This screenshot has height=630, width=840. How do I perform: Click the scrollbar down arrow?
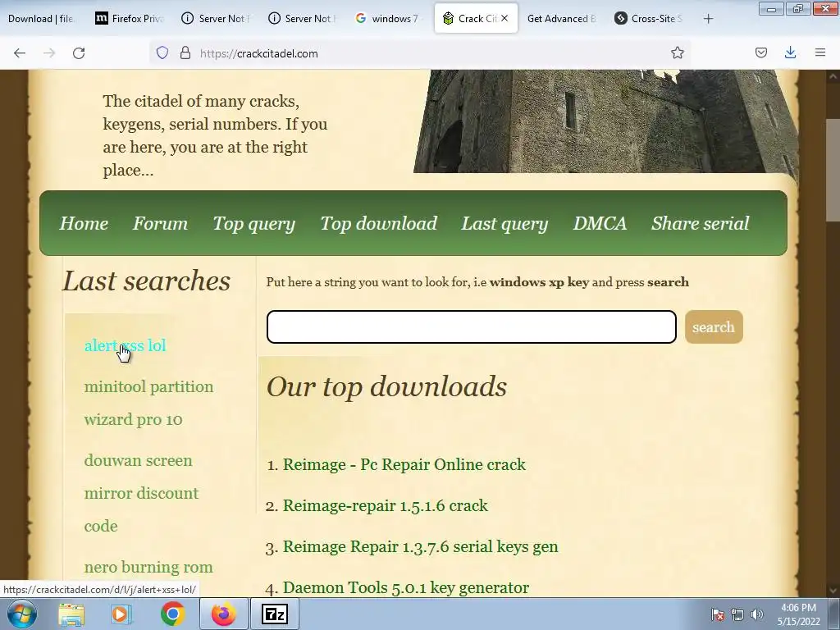pos(833,591)
